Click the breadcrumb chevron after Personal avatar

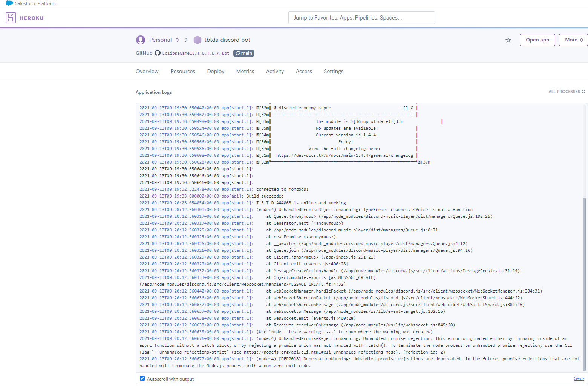coord(186,40)
